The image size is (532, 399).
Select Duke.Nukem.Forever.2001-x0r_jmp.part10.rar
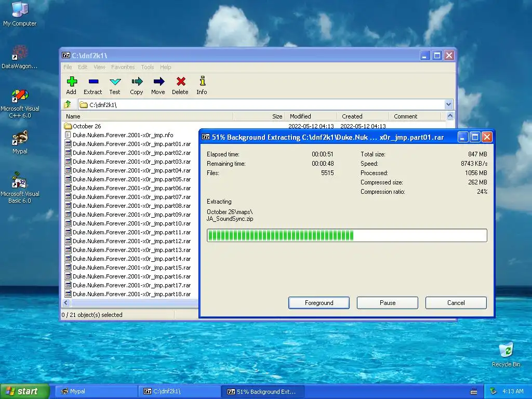pyautogui.click(x=131, y=223)
